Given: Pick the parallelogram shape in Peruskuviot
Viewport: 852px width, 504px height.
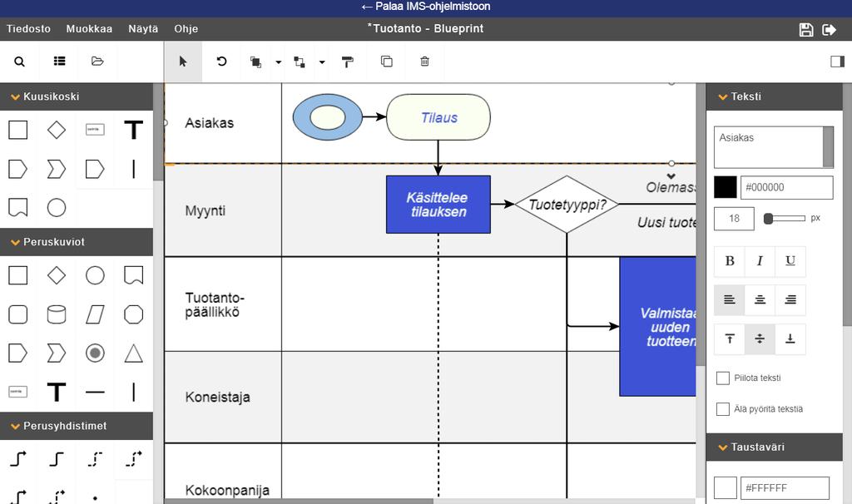Looking at the screenshot, I should pos(95,314).
